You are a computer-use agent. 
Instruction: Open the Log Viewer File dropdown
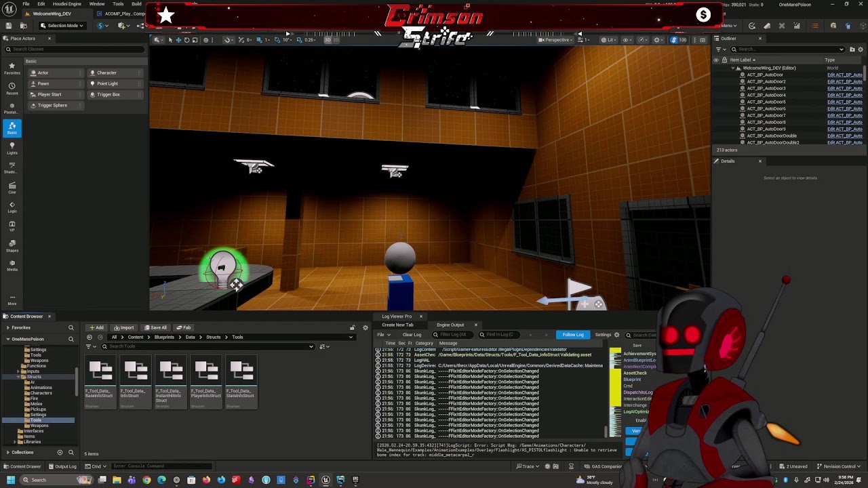point(383,335)
